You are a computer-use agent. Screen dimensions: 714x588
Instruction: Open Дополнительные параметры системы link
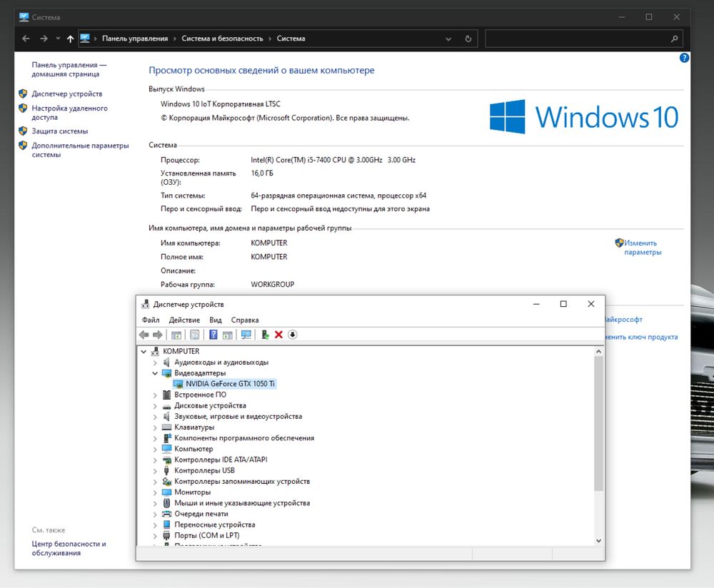pyautogui.click(x=80, y=150)
